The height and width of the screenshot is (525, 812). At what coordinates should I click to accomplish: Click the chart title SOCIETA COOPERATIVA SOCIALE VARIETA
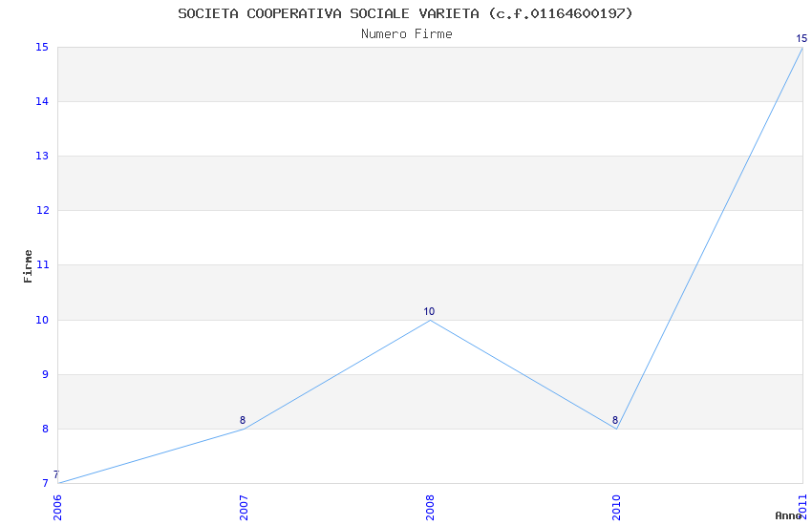click(x=405, y=13)
